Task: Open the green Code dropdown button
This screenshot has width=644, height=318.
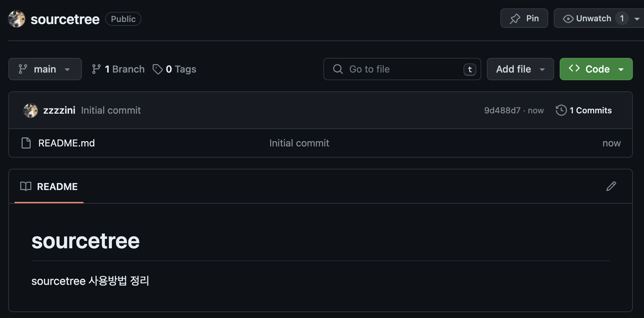Action: click(596, 69)
